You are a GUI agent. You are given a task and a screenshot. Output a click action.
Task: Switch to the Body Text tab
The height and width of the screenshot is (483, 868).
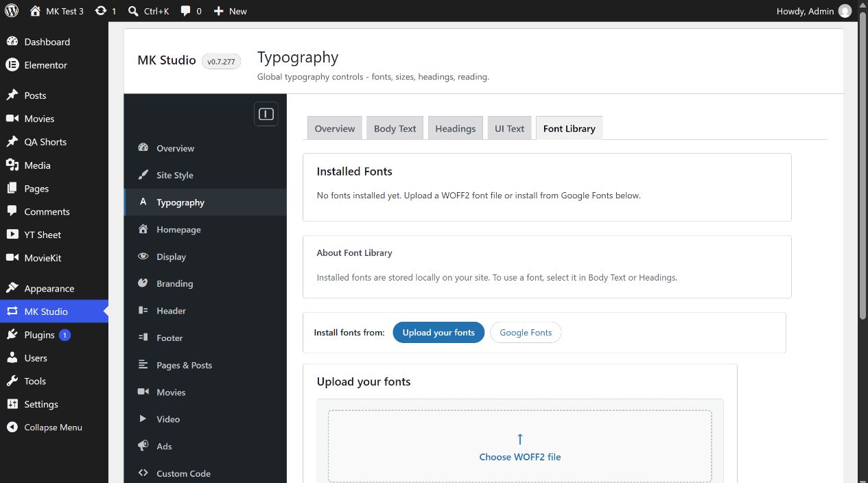tap(395, 128)
